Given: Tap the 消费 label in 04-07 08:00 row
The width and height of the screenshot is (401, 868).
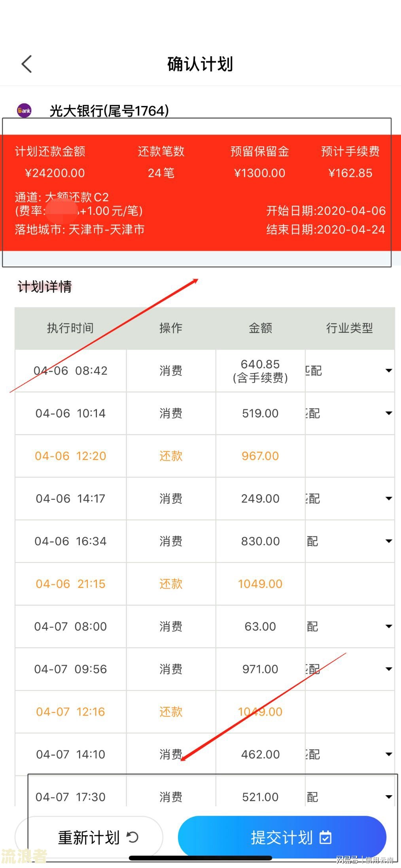Looking at the screenshot, I should (171, 626).
